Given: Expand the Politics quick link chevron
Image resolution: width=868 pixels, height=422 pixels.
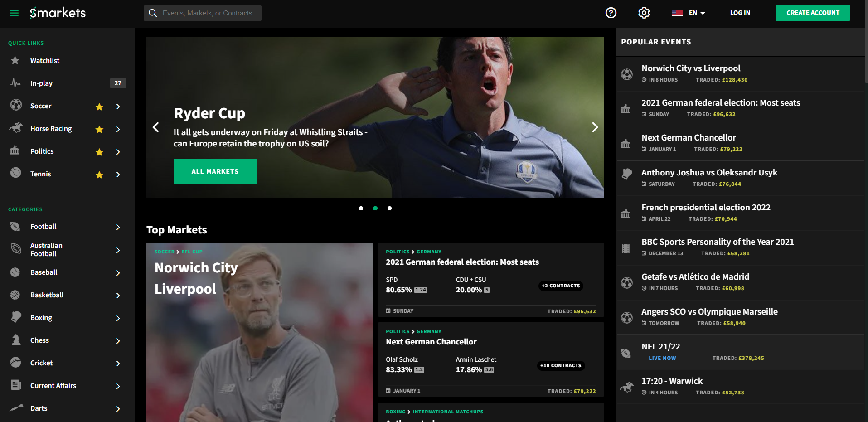Looking at the screenshot, I should coord(118,152).
